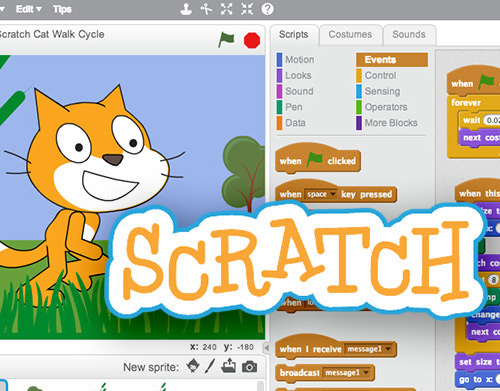Screen dimensions: 500x391
Task: Open the Edit menu
Action: coord(29,9)
